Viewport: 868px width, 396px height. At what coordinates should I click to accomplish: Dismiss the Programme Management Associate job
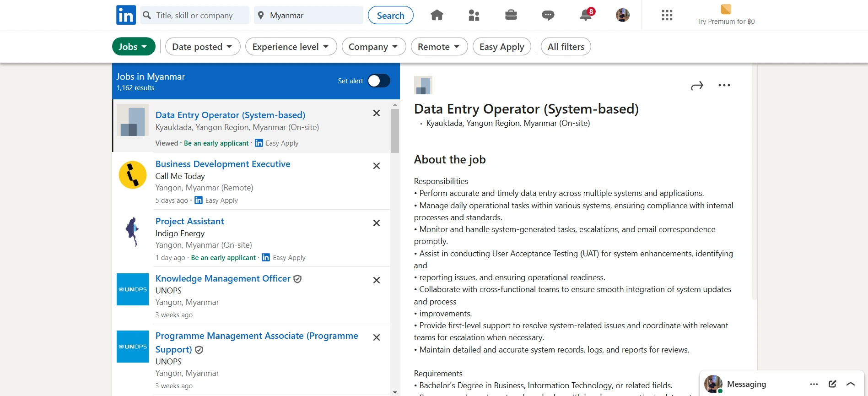(377, 337)
